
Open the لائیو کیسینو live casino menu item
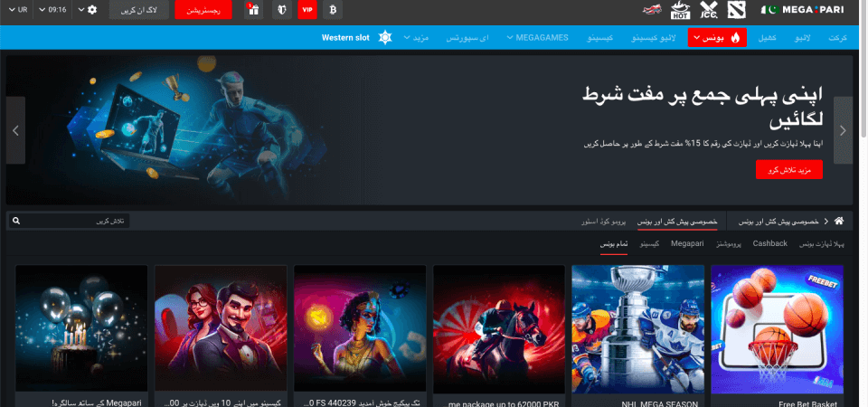654,38
